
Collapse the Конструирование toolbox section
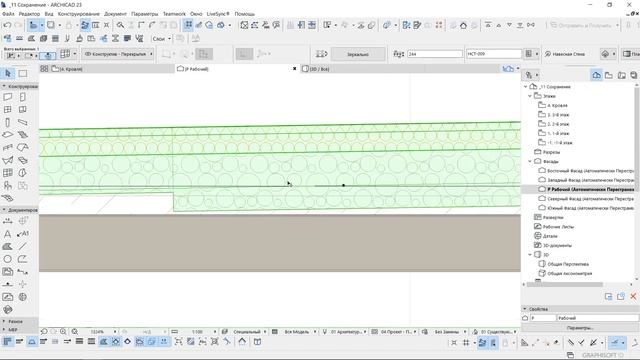(x=19, y=86)
